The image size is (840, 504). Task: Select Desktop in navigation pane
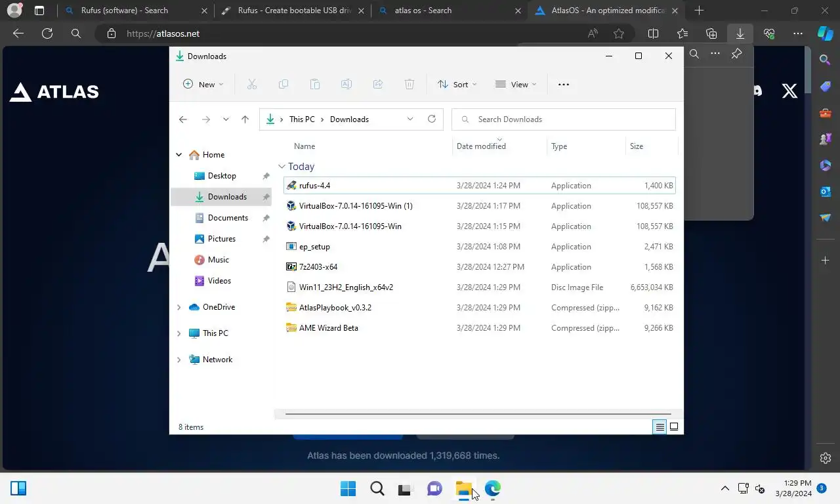pos(221,176)
